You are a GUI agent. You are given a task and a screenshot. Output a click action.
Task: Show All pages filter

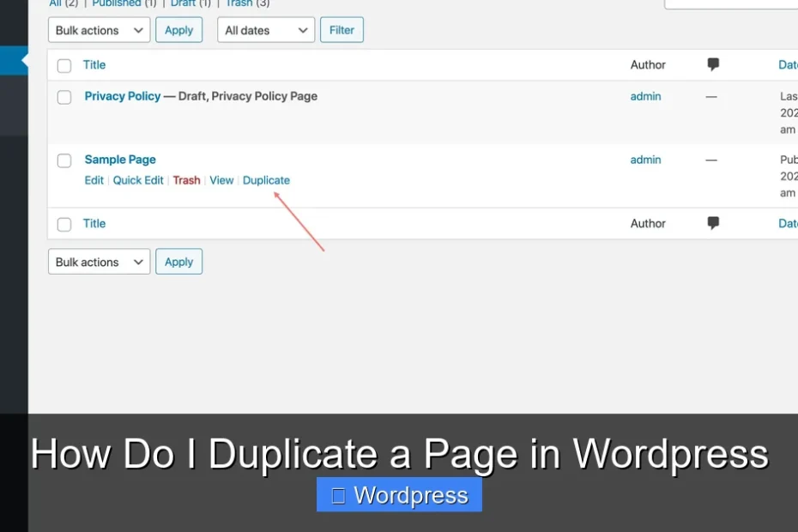pyautogui.click(x=56, y=3)
